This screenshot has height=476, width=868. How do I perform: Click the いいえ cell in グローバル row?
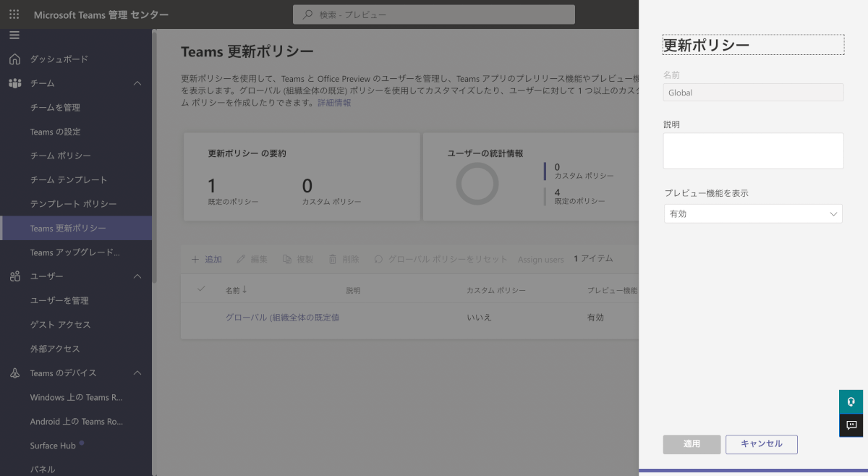coord(479,318)
